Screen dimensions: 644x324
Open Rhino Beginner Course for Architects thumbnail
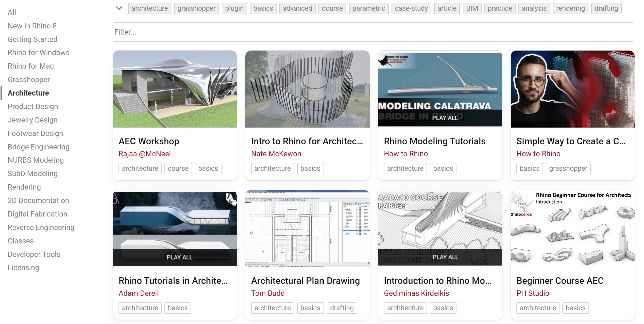(572, 228)
